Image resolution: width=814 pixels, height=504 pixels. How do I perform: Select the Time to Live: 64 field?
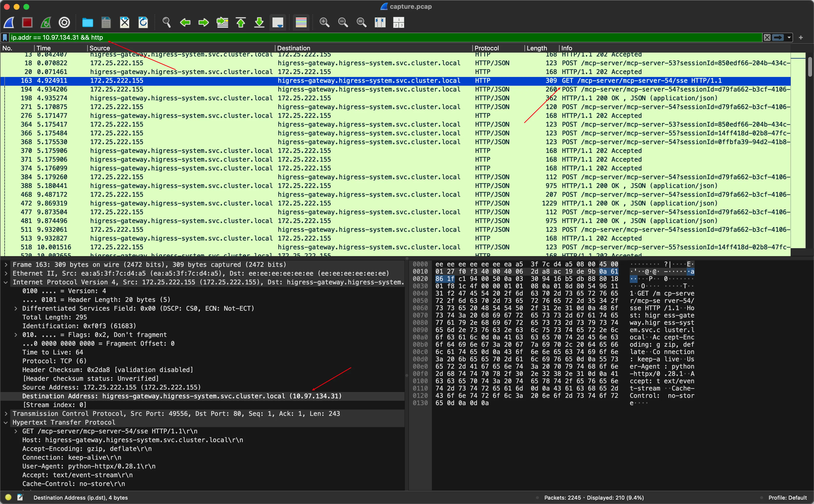53,352
